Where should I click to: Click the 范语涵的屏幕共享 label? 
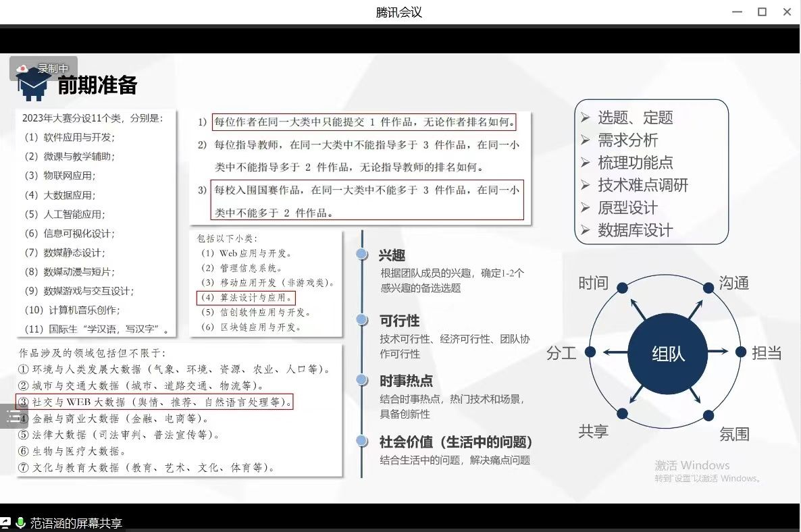tap(76, 523)
